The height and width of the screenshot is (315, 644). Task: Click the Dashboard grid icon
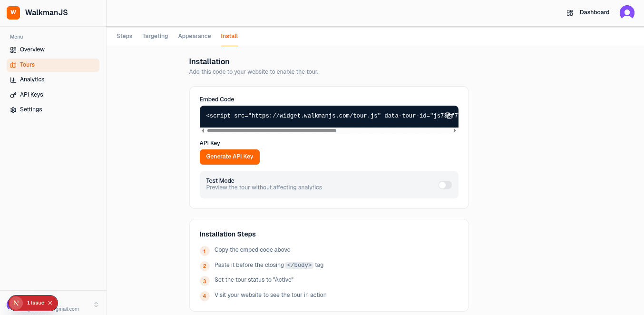[x=570, y=12]
